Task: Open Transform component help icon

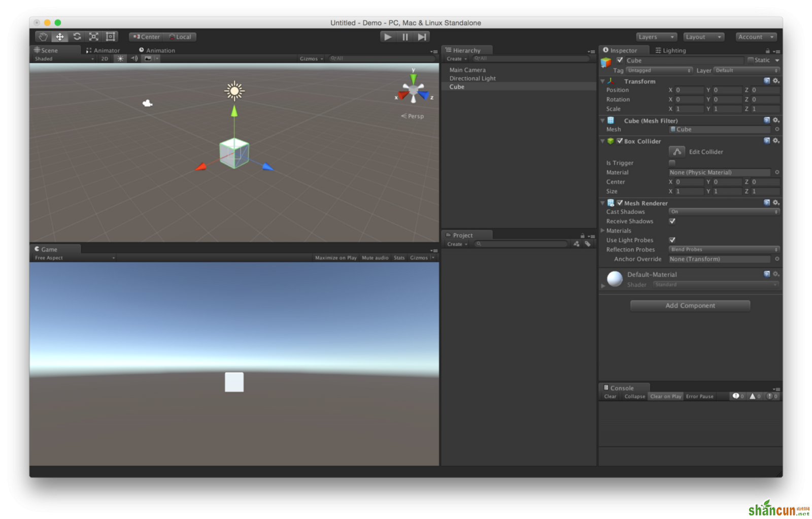Action: click(767, 81)
